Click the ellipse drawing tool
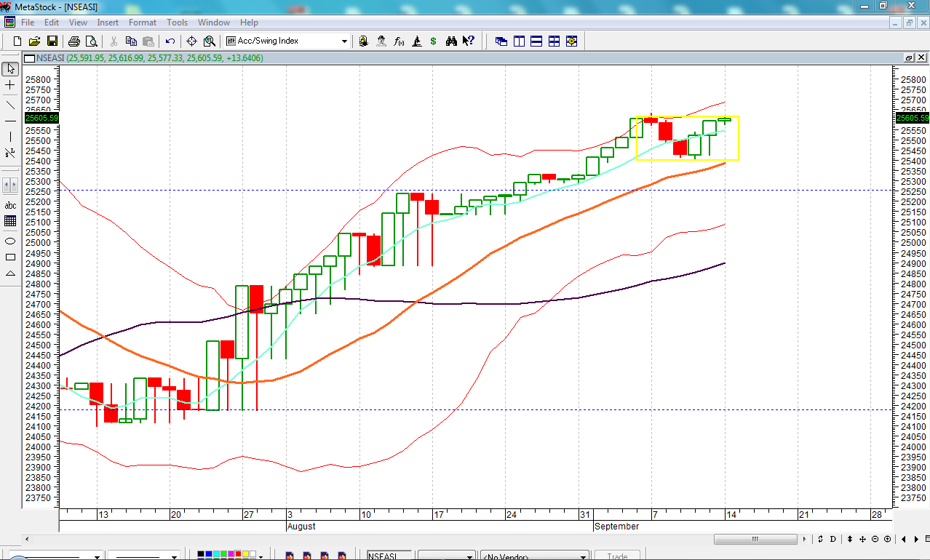 10,240
